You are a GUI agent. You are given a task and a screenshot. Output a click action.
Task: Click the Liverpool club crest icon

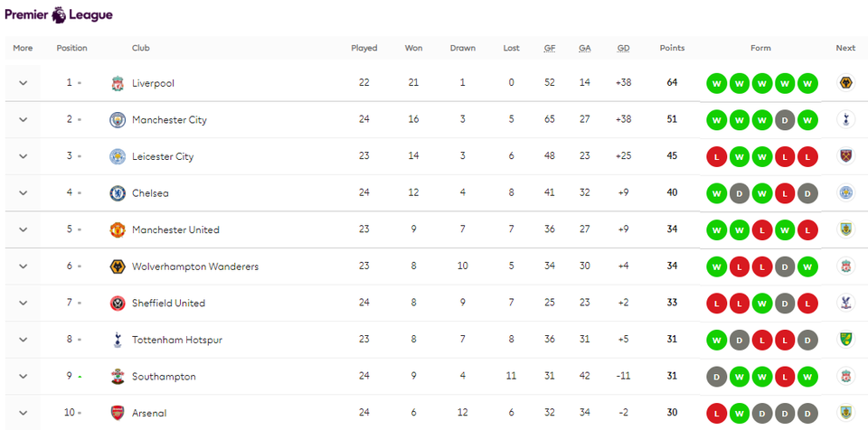pyautogui.click(x=118, y=83)
